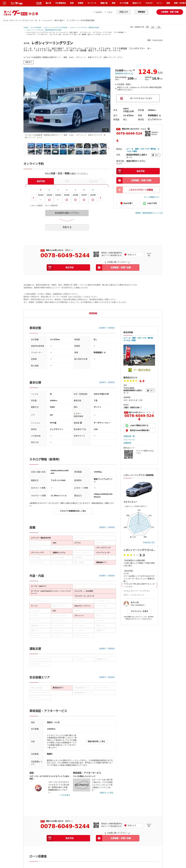Open the ローン仮審査とは? help link
This screenshot has height=868, width=186.
coord(152,197)
